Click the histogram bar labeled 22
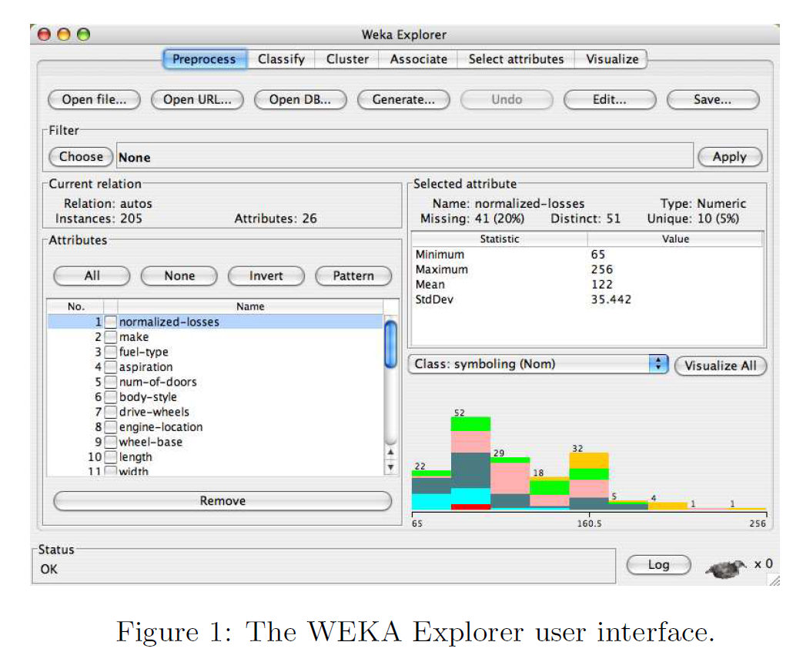Screen dimensions: 803x672 (x=431, y=490)
